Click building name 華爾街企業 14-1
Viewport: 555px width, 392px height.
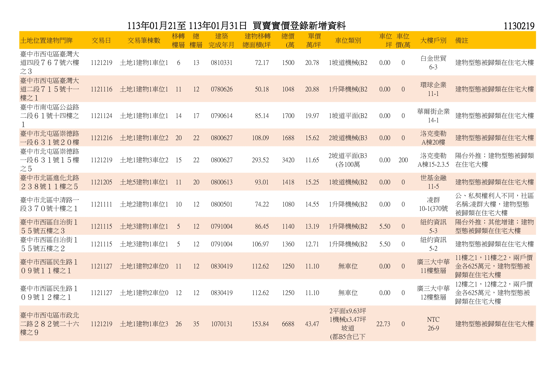click(433, 116)
